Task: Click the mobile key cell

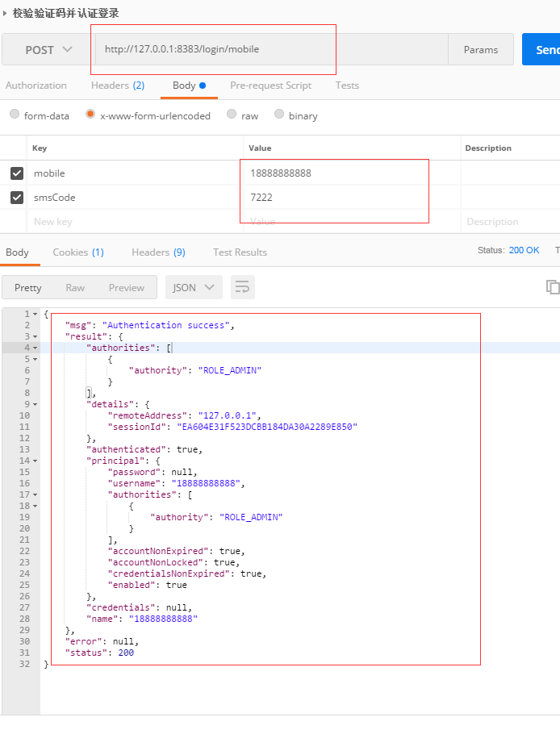Action: pyautogui.click(x=136, y=173)
